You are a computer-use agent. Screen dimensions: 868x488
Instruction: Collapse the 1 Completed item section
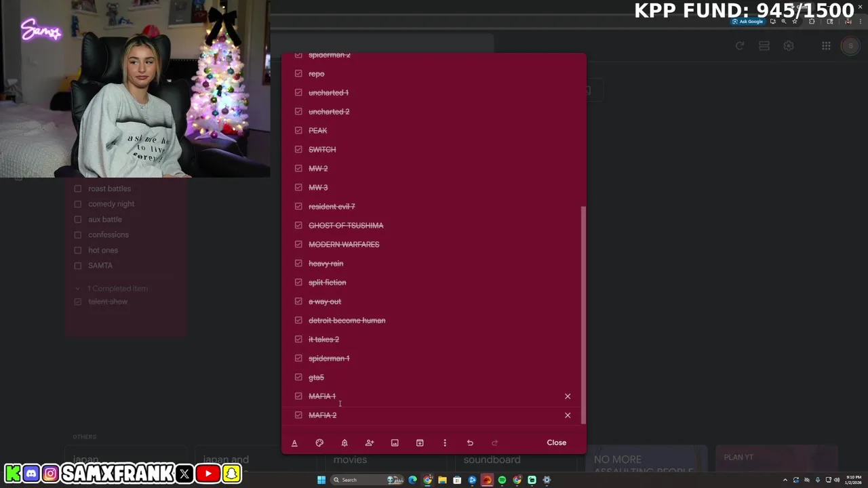coord(77,289)
